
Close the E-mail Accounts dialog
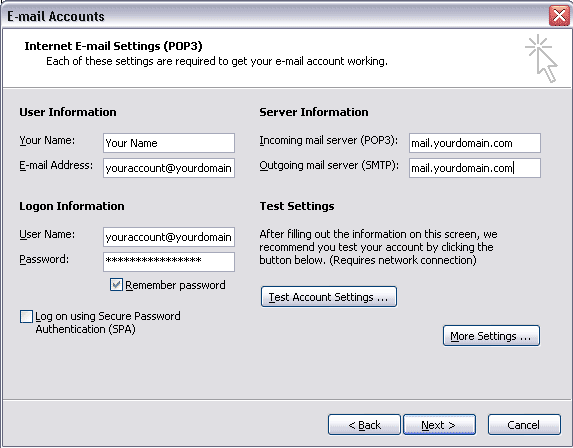559,16
